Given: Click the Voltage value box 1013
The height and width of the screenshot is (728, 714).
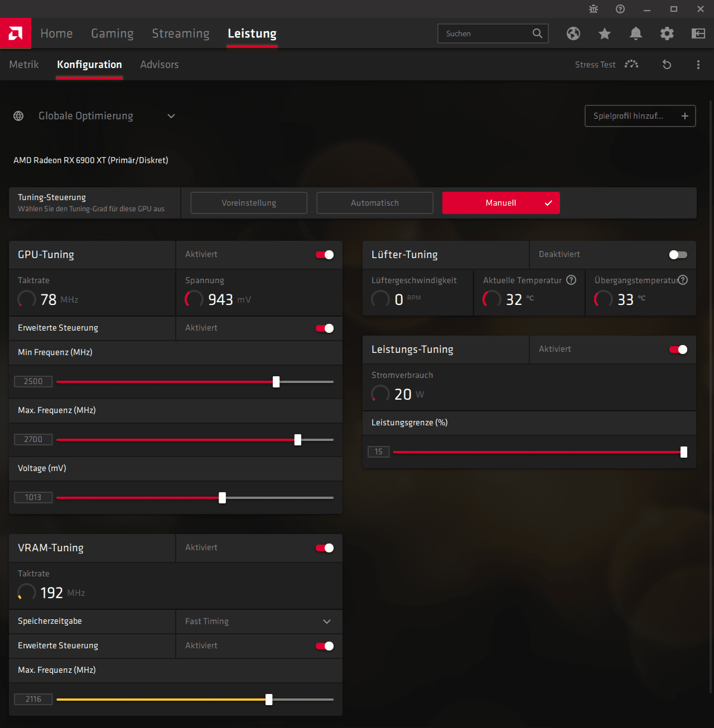Looking at the screenshot, I should (33, 497).
